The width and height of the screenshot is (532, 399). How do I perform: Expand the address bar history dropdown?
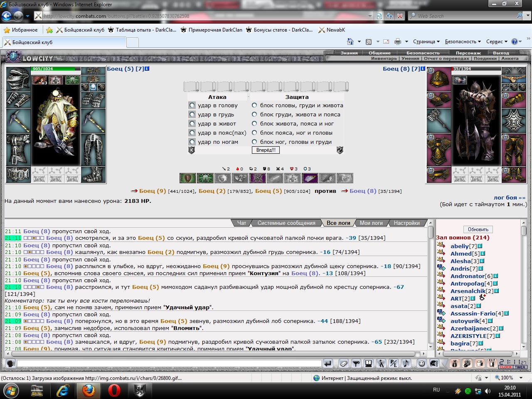click(370, 16)
